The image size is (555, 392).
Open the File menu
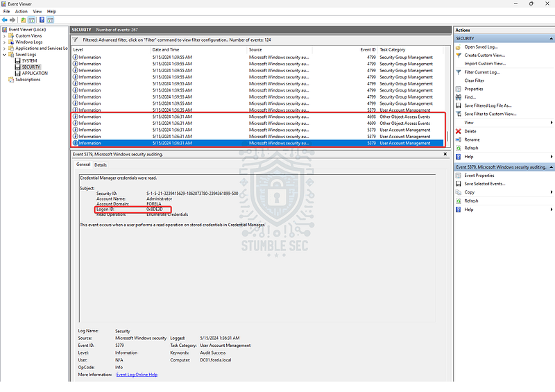(6, 11)
